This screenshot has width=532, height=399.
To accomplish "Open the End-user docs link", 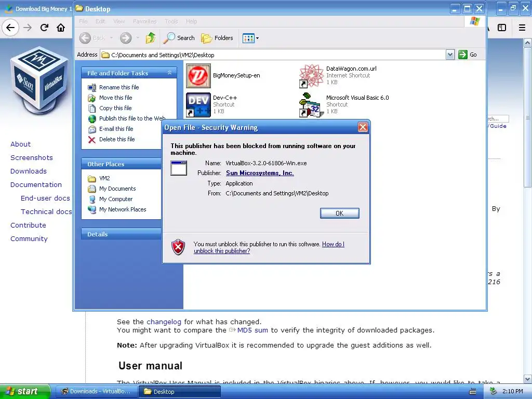I will 45,198.
